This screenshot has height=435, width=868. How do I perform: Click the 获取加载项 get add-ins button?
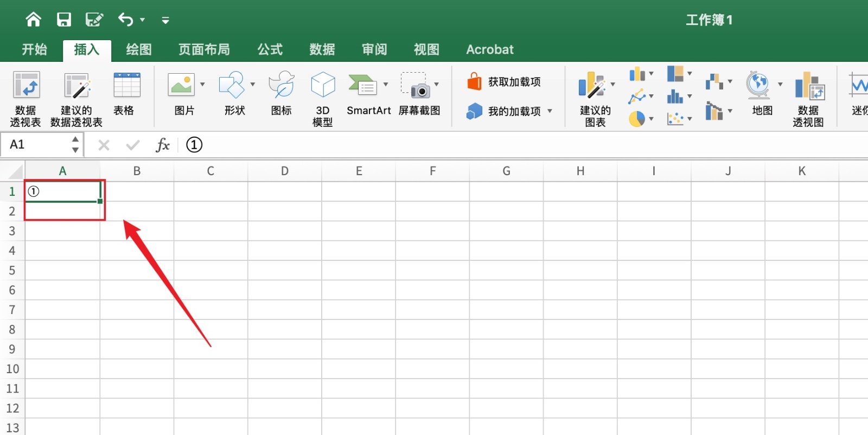tap(504, 82)
